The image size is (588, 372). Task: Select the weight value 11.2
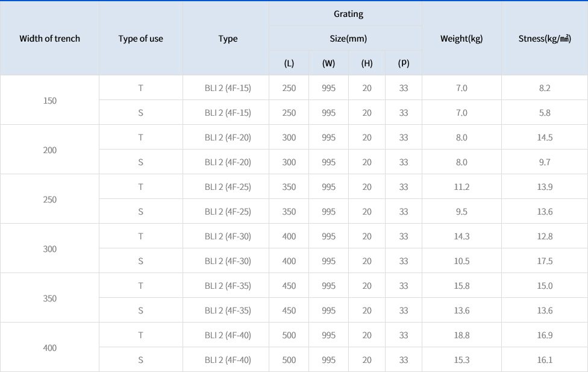pyautogui.click(x=461, y=187)
